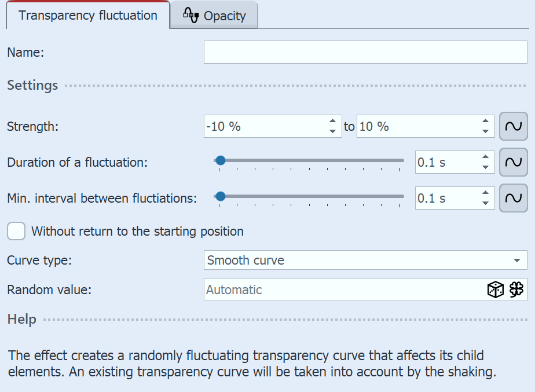
Task: Click the curve icon beside Duration of a fluctuation
Action: pos(513,162)
